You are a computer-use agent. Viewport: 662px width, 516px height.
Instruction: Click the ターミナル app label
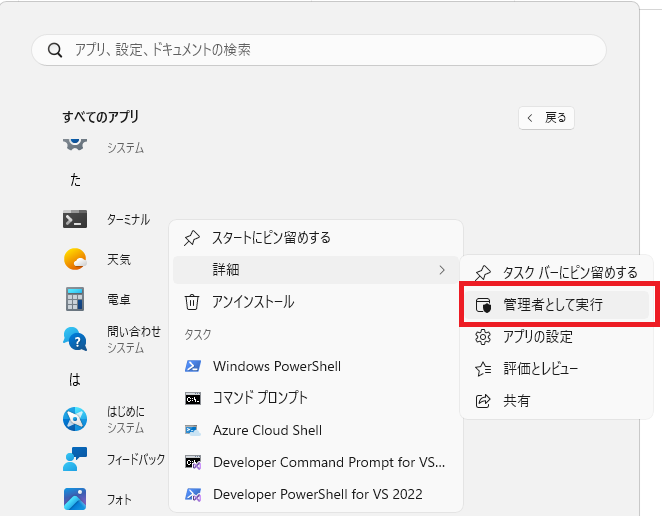coord(128,220)
